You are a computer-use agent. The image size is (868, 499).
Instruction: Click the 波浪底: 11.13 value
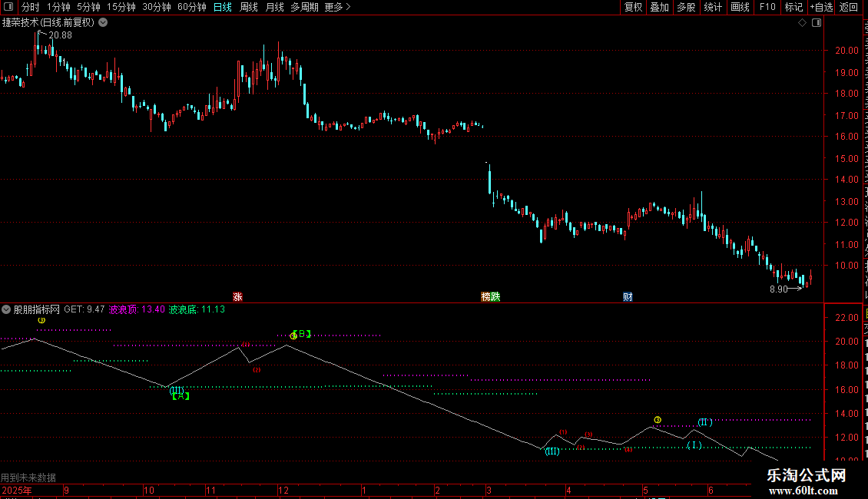[197, 310]
